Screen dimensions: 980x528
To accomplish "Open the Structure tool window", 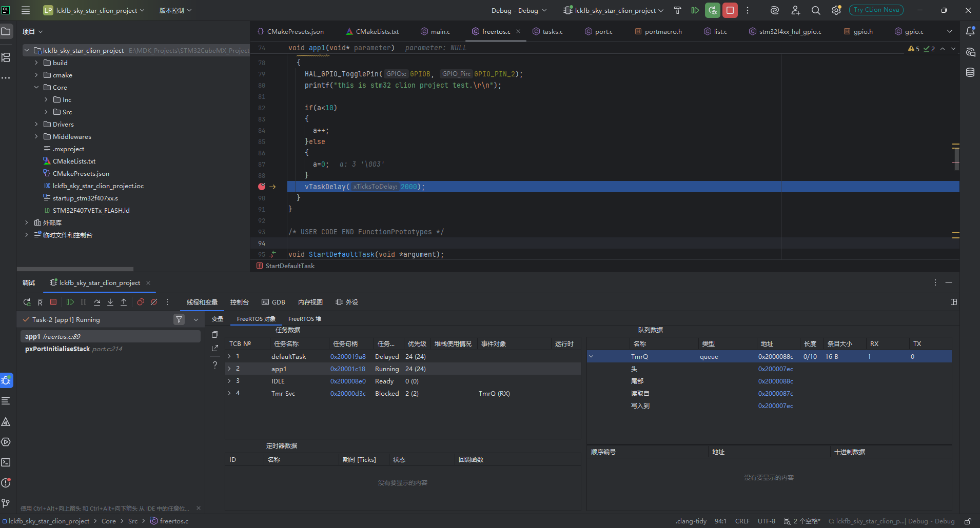I will tap(6, 57).
